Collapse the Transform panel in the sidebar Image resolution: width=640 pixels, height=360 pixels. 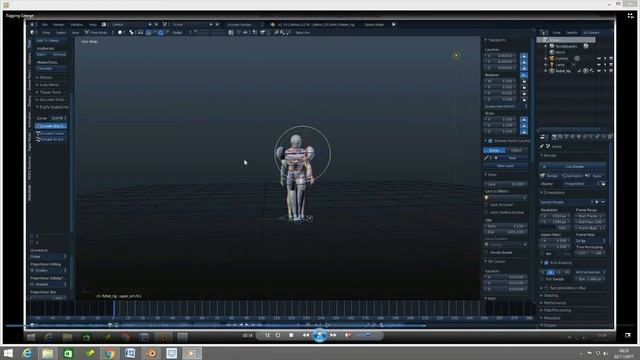point(496,40)
